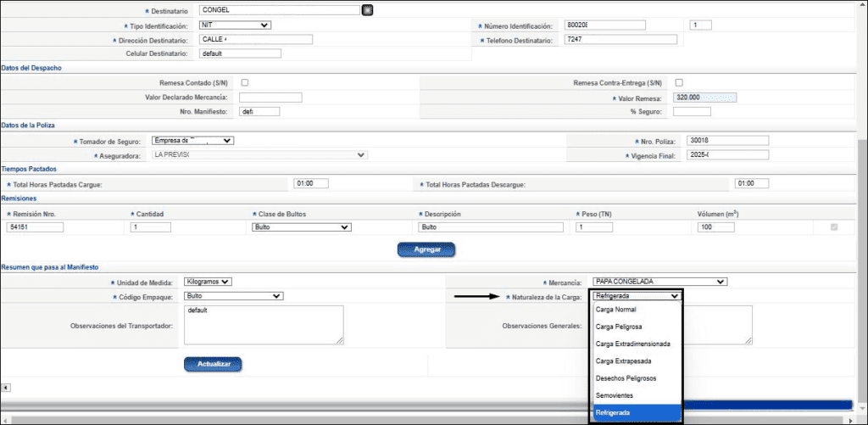Select Semovientes in the dropdown list
Image resolution: width=868 pixels, height=425 pixels.
[x=615, y=395]
